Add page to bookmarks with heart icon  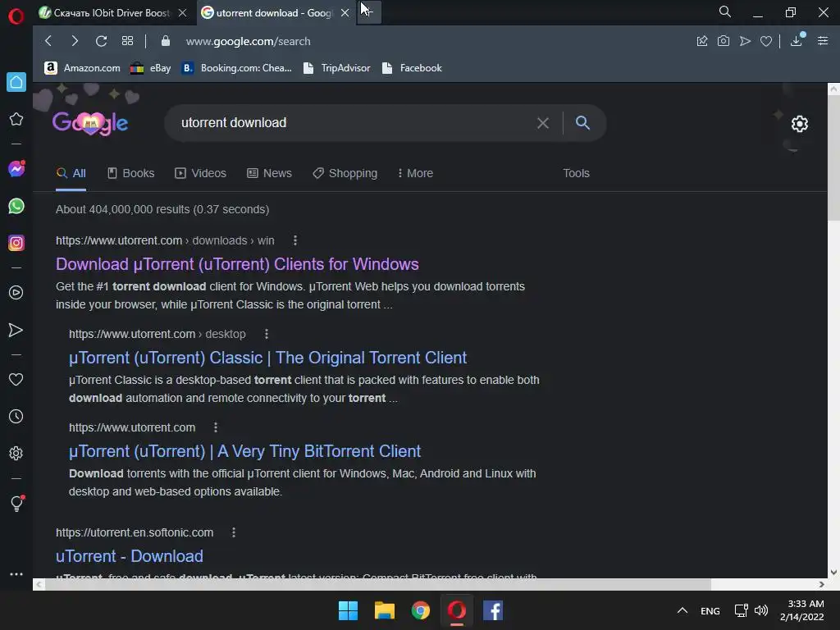tap(766, 41)
